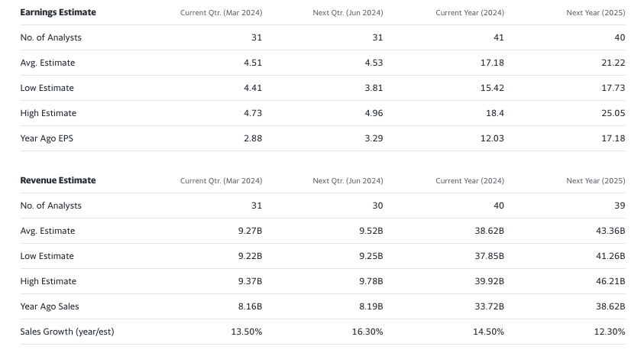The height and width of the screenshot is (353, 644).
Task: Click the 9.37B high revenue estimate
Action: pyautogui.click(x=250, y=281)
